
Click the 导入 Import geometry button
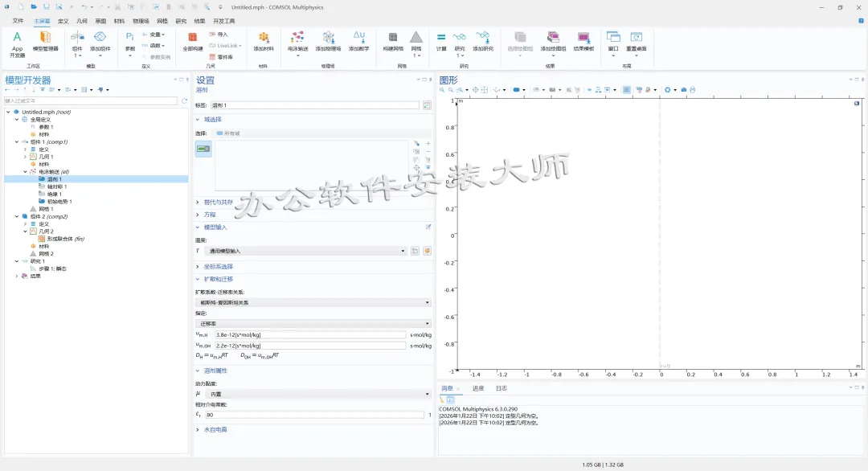[219, 35]
